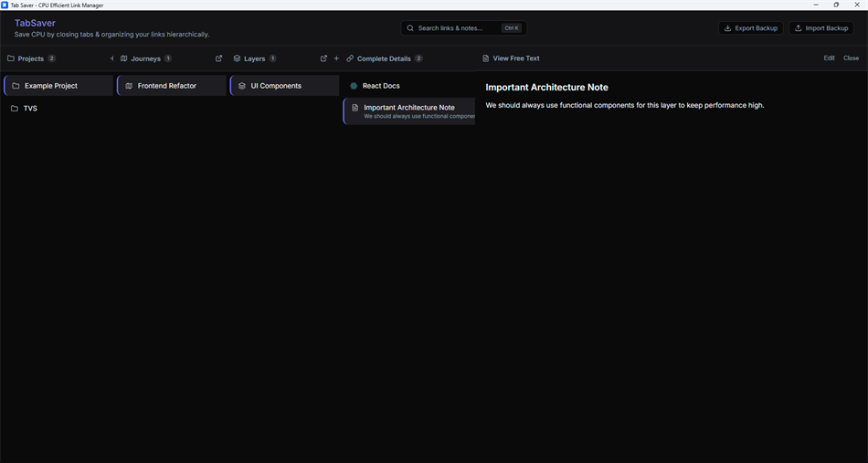Image resolution: width=868 pixels, height=463 pixels.
Task: Click the Important Architecture Note document icon
Action: click(x=355, y=108)
